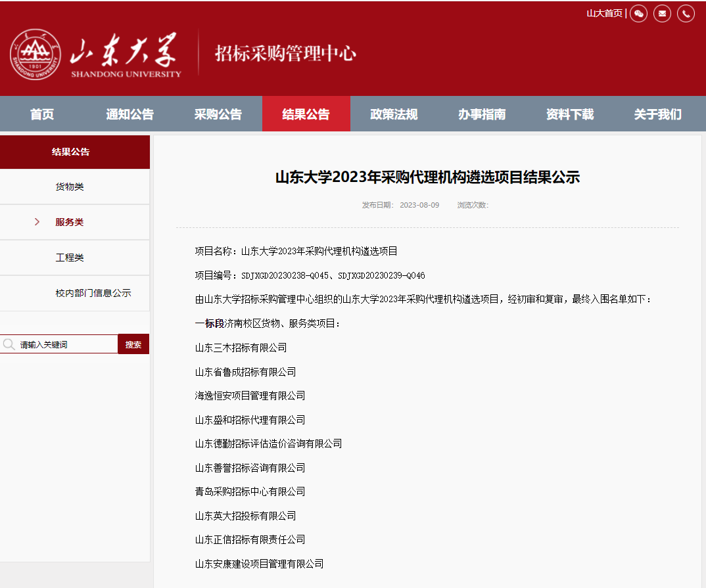Click 山东盛和招标代理有限公司
Image resolution: width=706 pixels, height=588 pixels.
tap(250, 420)
